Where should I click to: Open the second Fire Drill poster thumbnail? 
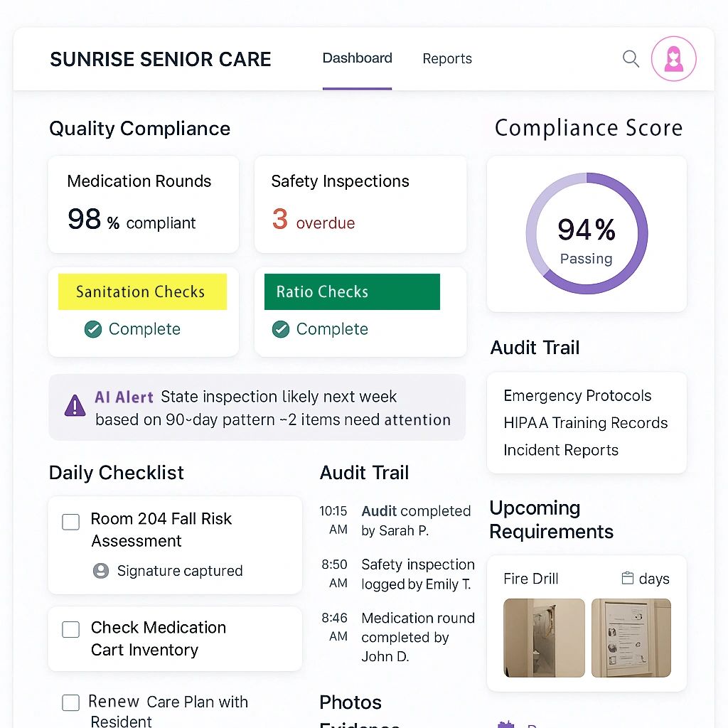click(x=631, y=638)
